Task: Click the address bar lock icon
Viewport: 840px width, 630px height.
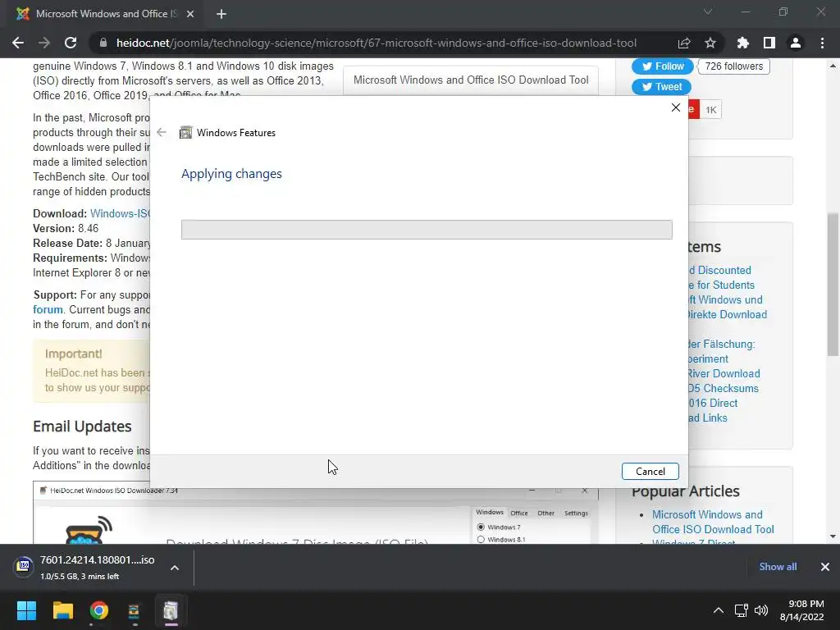Action: coord(103,43)
